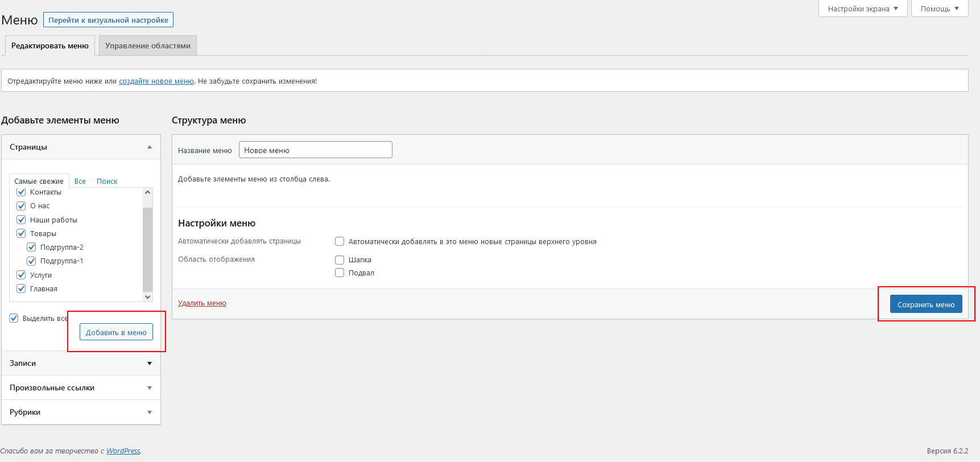Collapse the Страницы panel arrow
Image resolution: width=980 pixels, height=462 pixels.
[x=150, y=147]
